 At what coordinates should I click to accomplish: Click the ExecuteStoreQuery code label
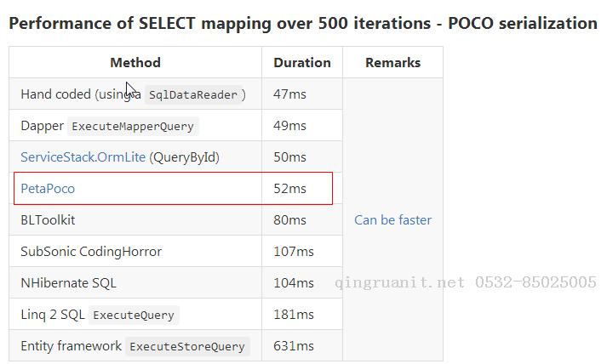(187, 346)
